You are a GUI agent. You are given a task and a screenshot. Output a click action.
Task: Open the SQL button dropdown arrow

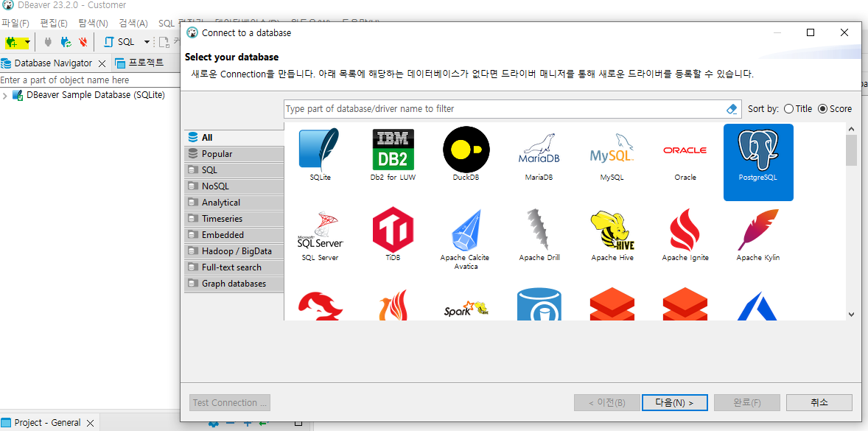tap(147, 42)
